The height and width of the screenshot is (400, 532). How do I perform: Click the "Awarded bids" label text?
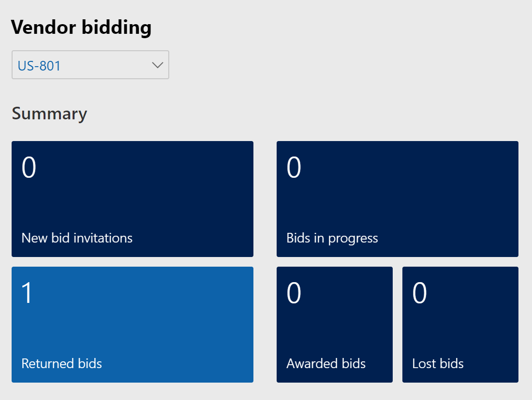pyautogui.click(x=326, y=364)
